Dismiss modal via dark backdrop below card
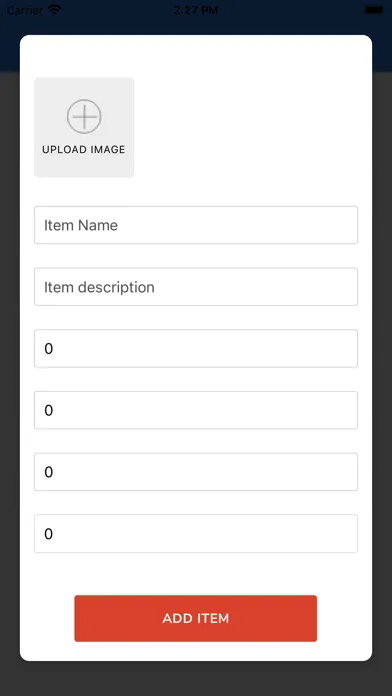 tap(196, 679)
